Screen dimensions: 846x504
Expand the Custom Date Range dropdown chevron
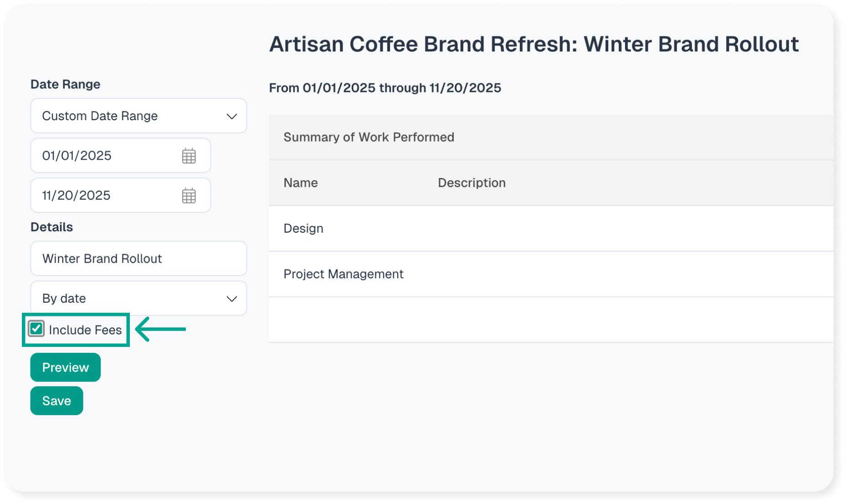click(x=231, y=117)
